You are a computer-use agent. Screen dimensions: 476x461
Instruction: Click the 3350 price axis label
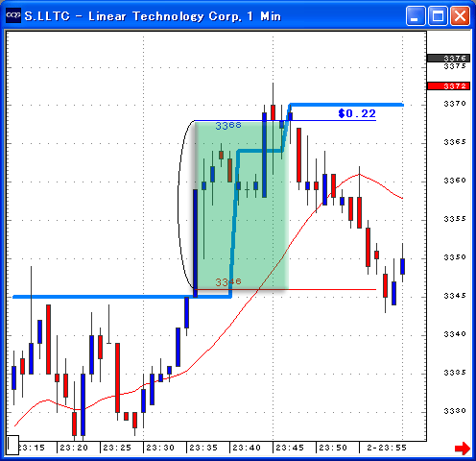(x=455, y=257)
